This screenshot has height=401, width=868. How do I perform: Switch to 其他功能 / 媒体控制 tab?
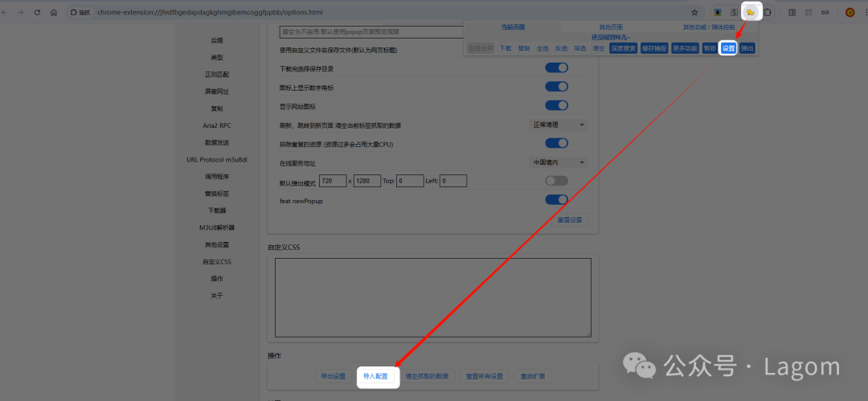point(709,27)
